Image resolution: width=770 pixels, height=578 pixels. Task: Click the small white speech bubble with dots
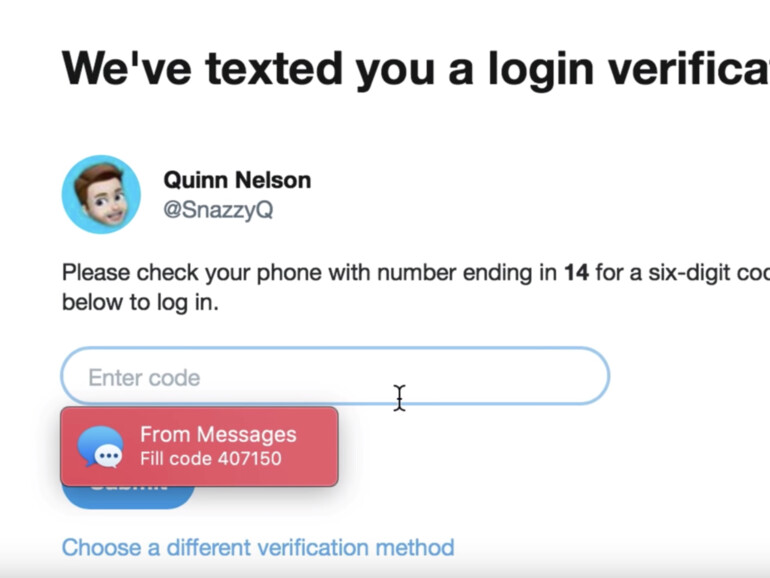pos(108,457)
